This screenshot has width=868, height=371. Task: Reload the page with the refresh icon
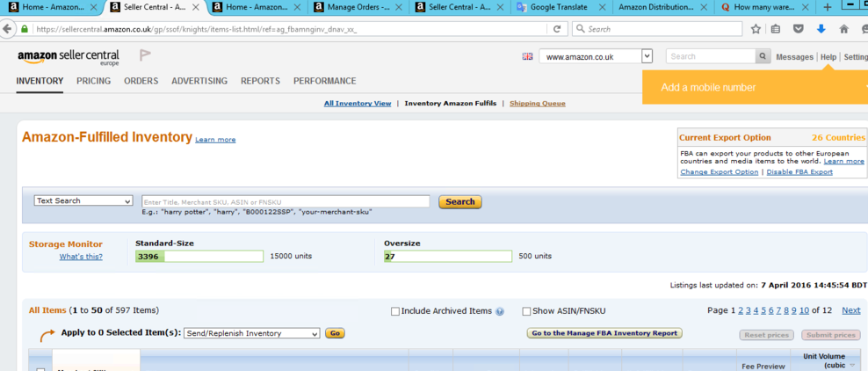pos(558,29)
